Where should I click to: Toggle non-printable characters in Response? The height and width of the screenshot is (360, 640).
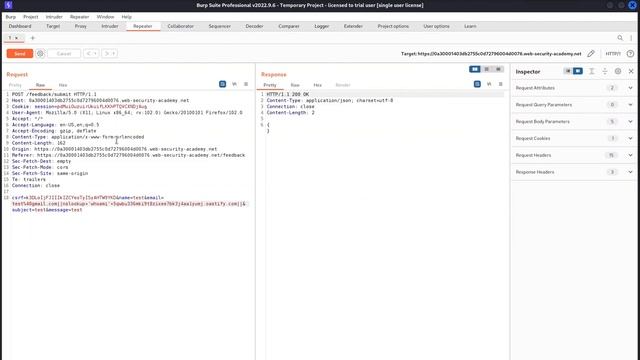tap(489, 84)
